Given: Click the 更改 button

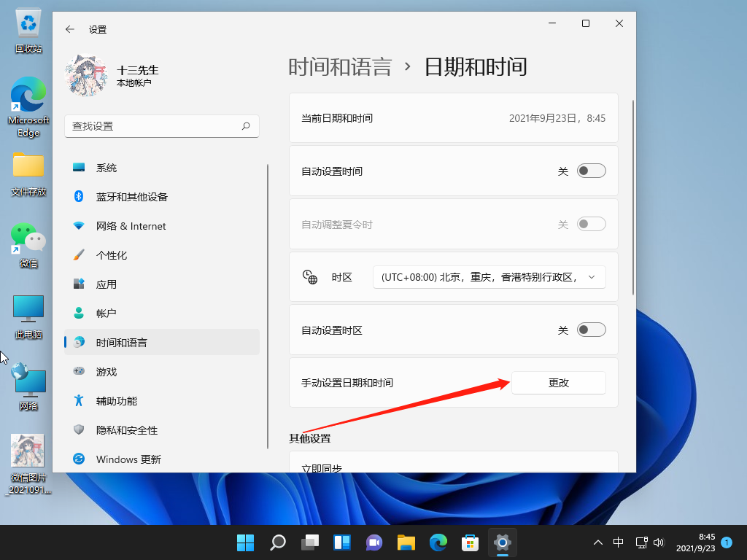Looking at the screenshot, I should [558, 383].
